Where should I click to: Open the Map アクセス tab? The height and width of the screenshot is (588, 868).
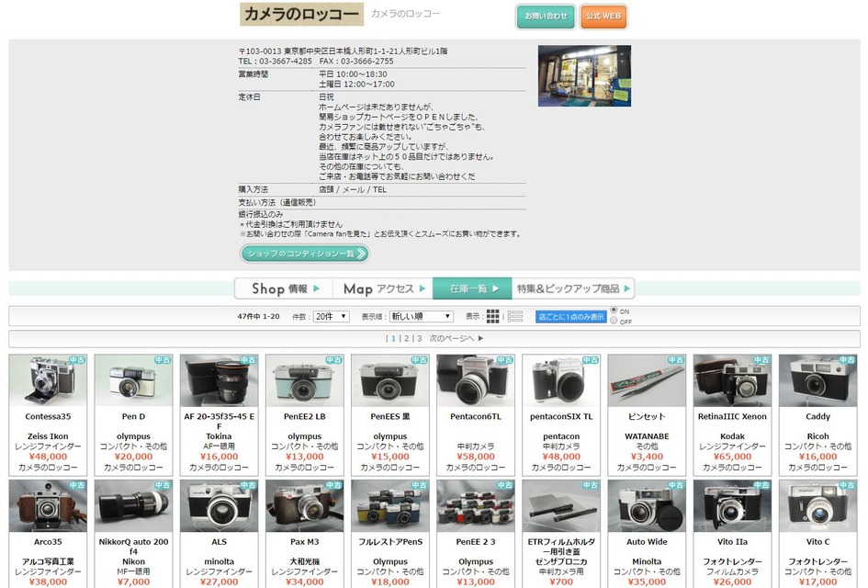[383, 288]
